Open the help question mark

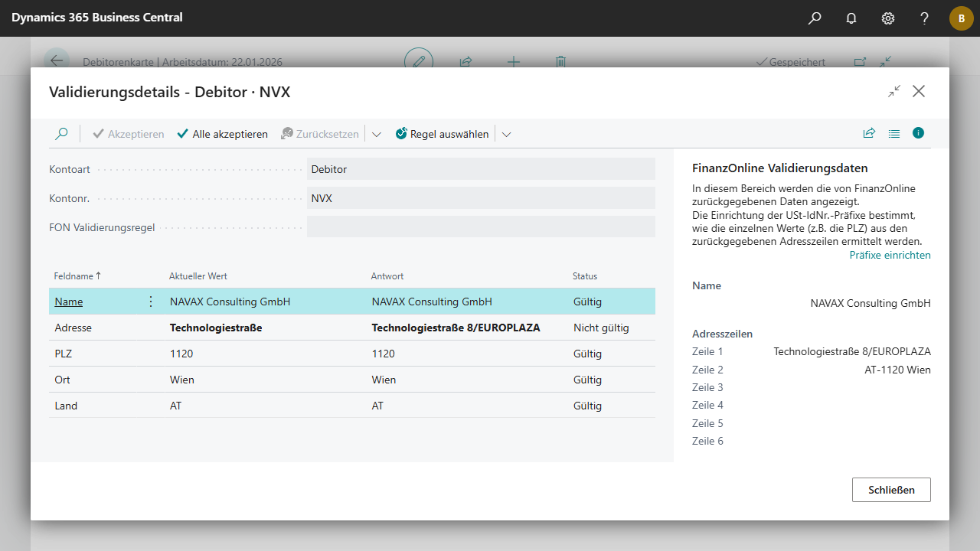(x=925, y=18)
